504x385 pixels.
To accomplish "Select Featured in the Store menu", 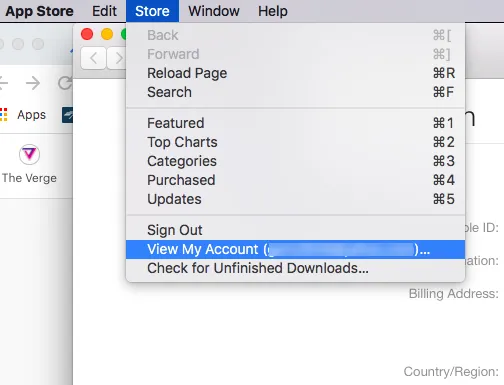I will 295,123.
